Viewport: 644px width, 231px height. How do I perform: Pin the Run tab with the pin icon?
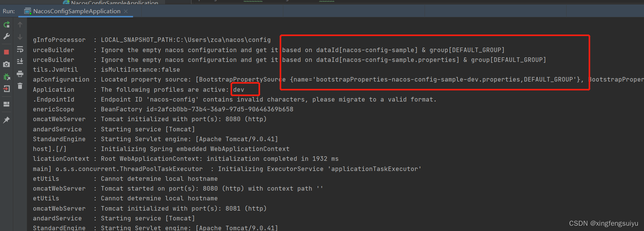click(x=6, y=120)
